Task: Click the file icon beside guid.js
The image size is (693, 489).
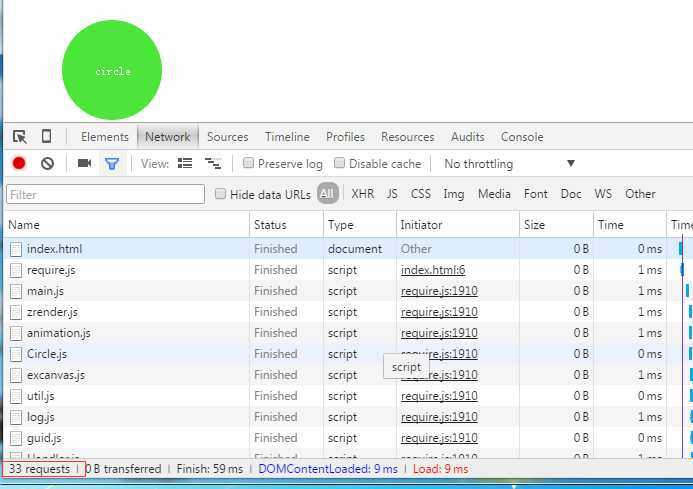Action: tap(16, 438)
